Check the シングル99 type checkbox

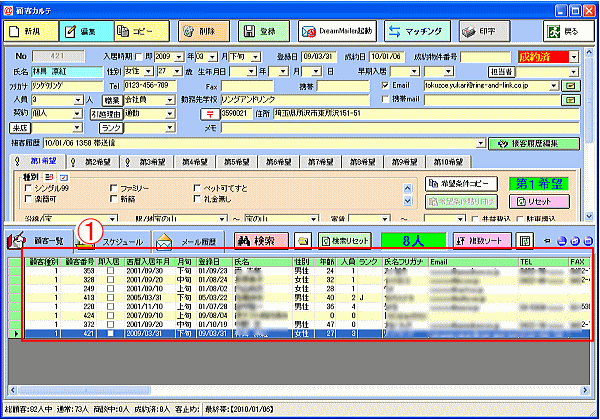[28, 188]
